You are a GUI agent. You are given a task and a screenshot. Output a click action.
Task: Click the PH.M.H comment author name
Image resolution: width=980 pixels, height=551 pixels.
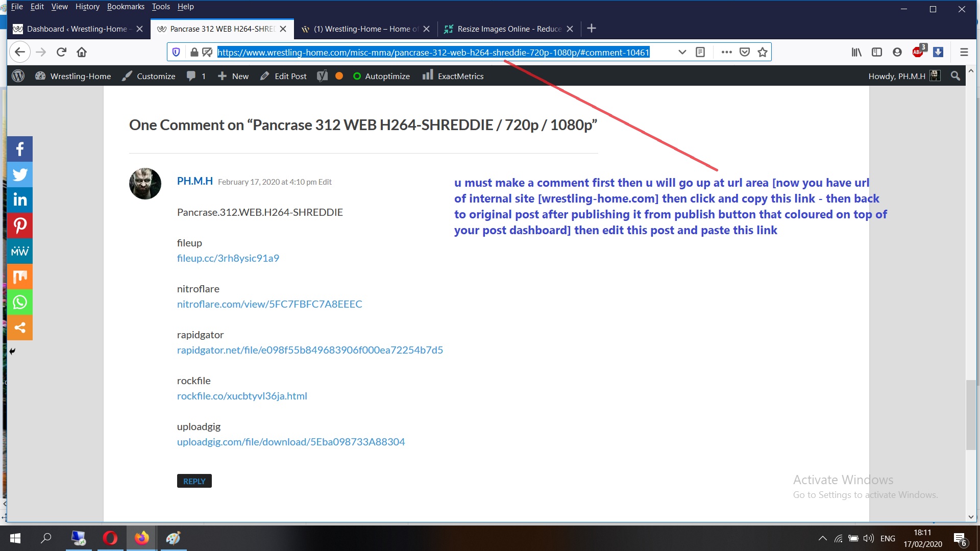click(x=194, y=181)
